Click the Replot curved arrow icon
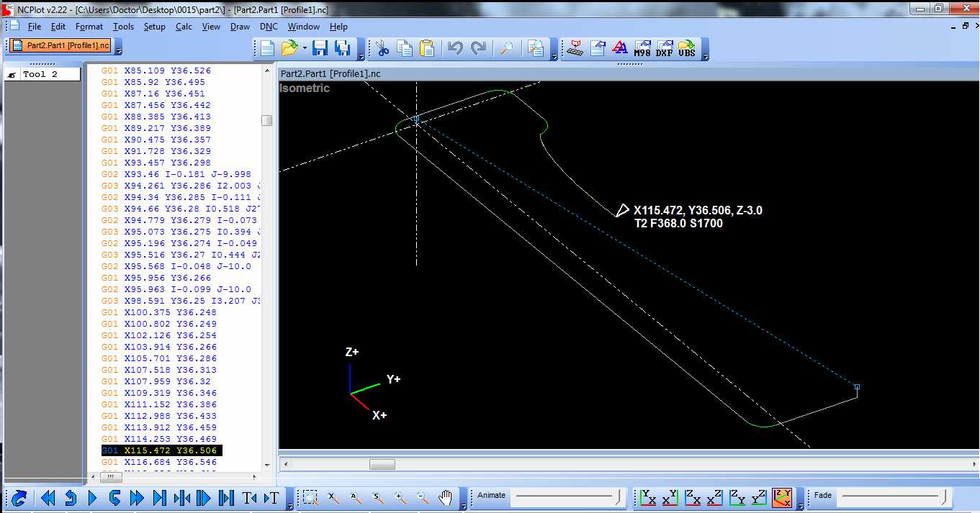The height and width of the screenshot is (513, 980). tap(19, 498)
